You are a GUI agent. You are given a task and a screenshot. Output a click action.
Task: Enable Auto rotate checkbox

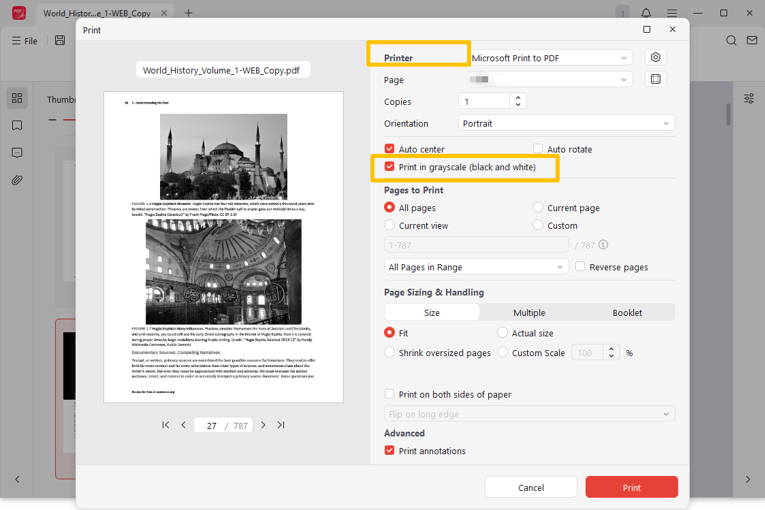(538, 148)
